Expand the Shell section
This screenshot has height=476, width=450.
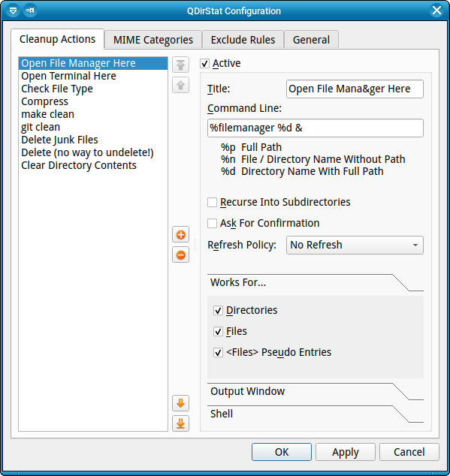(x=315, y=414)
